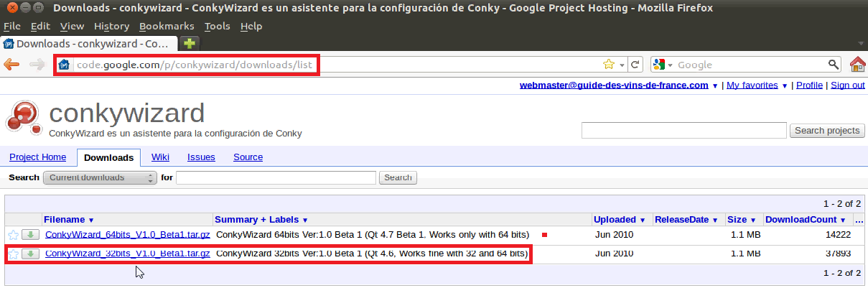Click the site favicon in address bar
868x288 pixels.
click(x=65, y=65)
